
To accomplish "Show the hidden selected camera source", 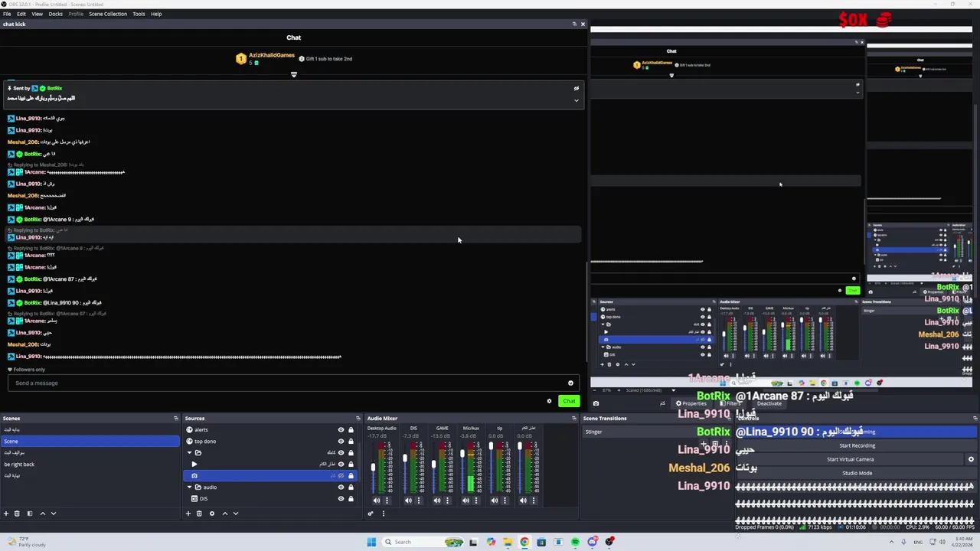I will click(341, 476).
